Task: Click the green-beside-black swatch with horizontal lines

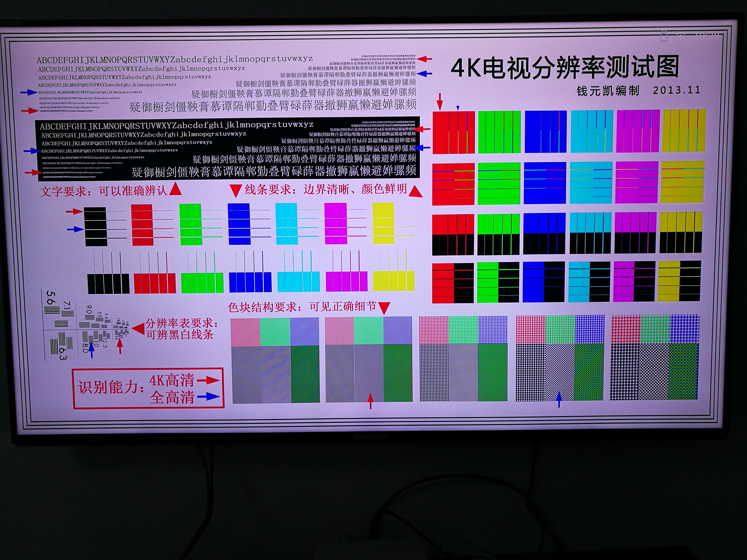Action: [498, 282]
